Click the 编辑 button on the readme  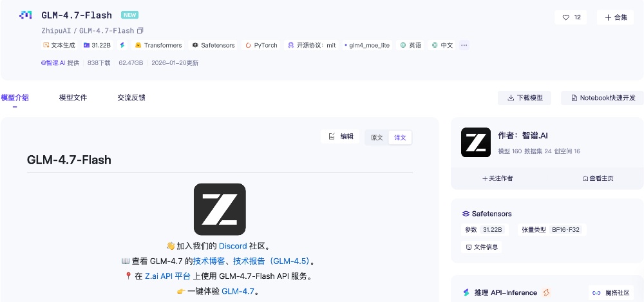pos(341,137)
